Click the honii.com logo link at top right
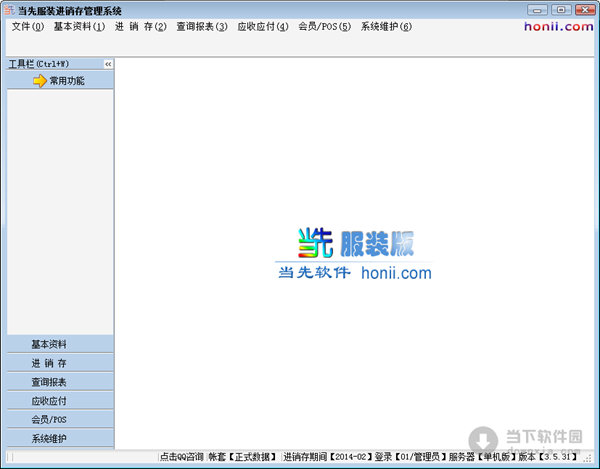Image resolution: width=600 pixels, height=469 pixels. [558, 26]
